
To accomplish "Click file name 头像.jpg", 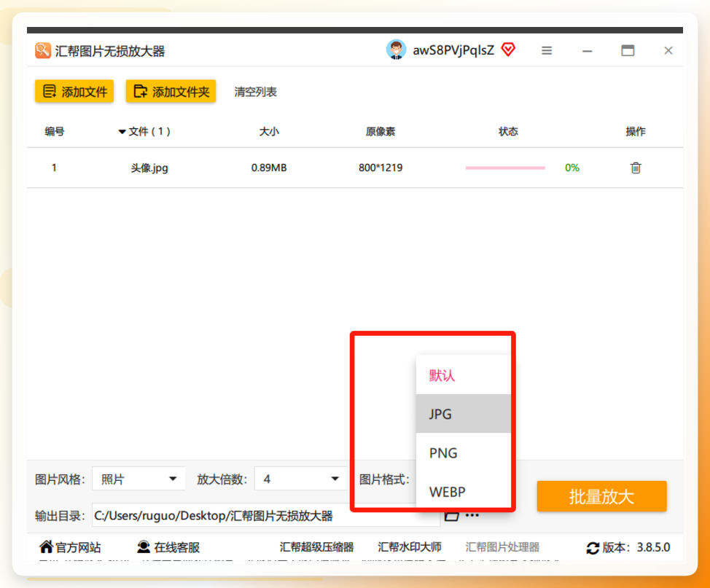I will (149, 168).
